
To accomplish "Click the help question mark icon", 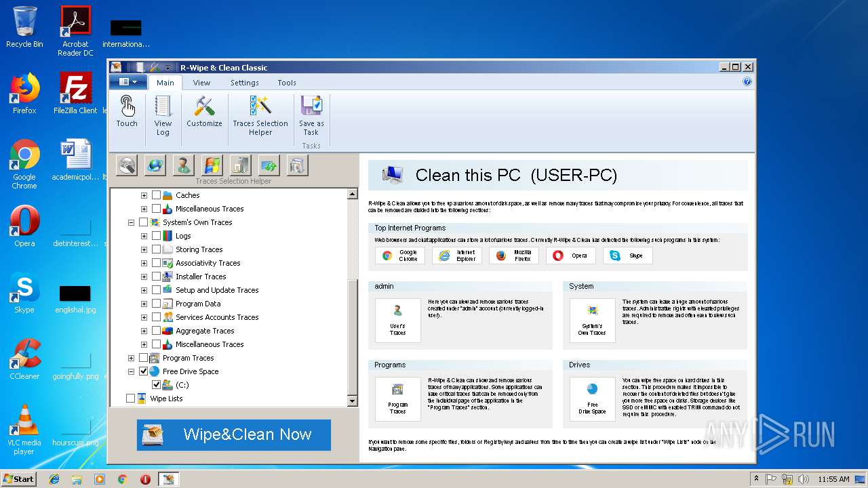I will point(747,82).
